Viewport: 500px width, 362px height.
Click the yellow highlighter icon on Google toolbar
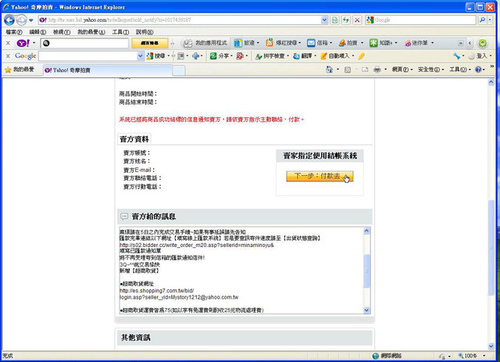point(361,56)
